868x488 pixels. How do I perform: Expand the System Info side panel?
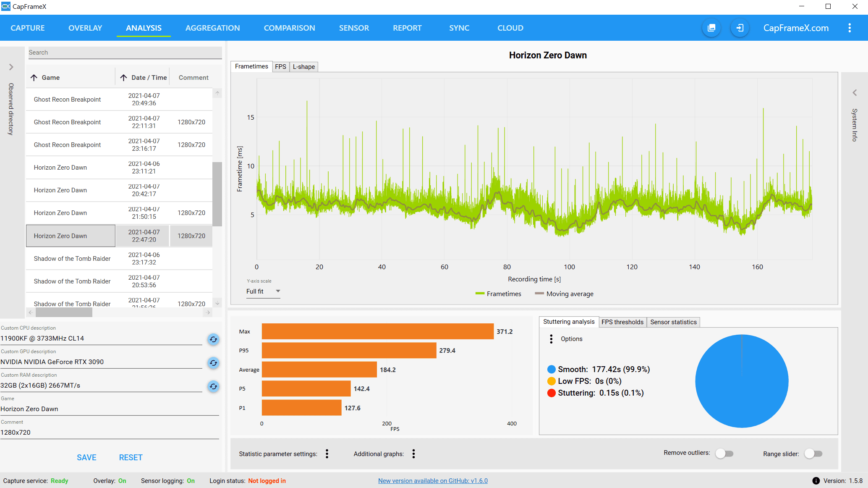pyautogui.click(x=854, y=93)
